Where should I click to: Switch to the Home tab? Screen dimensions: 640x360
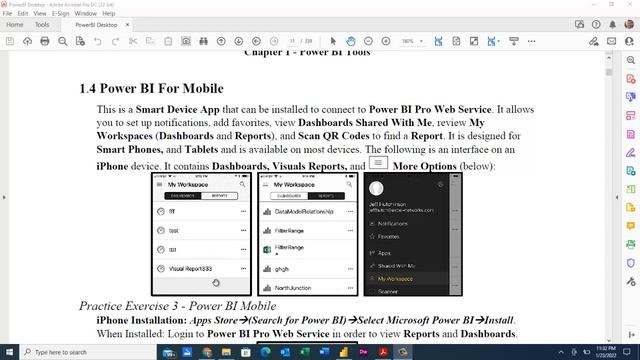pos(15,25)
